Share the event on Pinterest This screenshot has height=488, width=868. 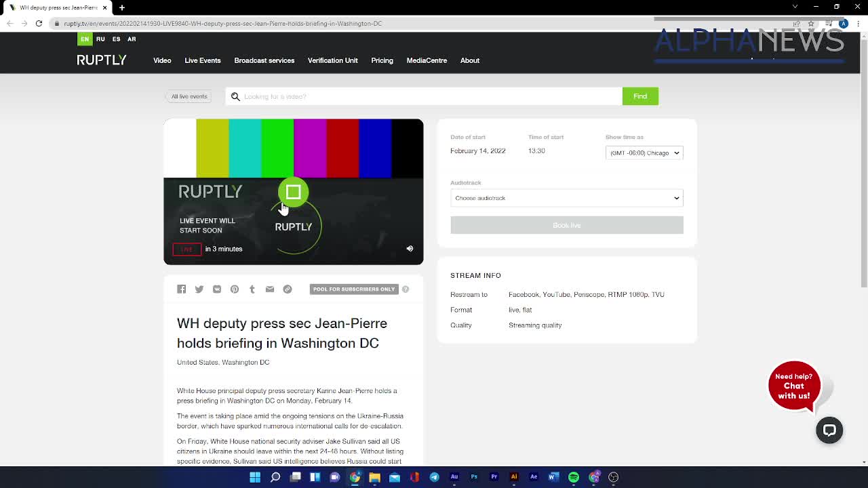pyautogui.click(x=235, y=289)
